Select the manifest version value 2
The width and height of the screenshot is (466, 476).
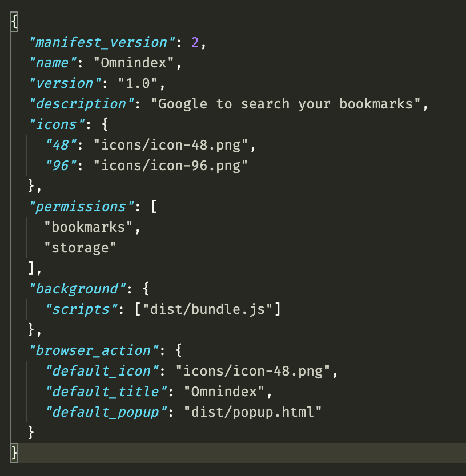tap(195, 42)
